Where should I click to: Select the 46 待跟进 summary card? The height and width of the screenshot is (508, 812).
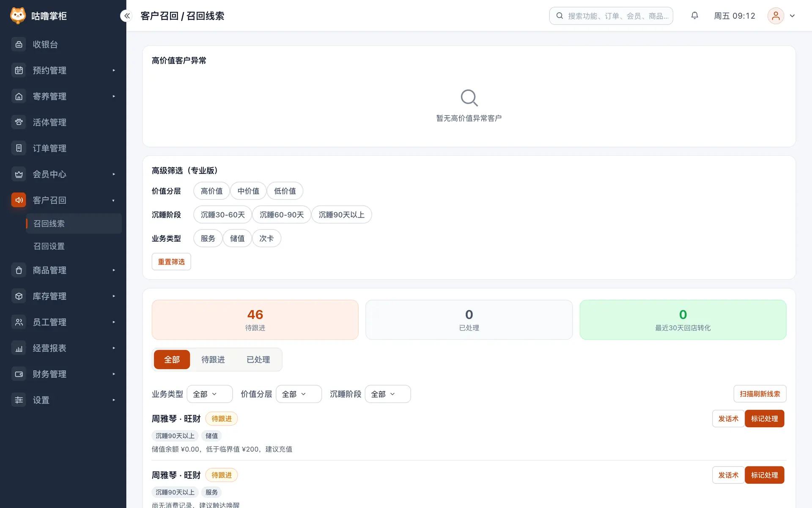pyautogui.click(x=255, y=320)
